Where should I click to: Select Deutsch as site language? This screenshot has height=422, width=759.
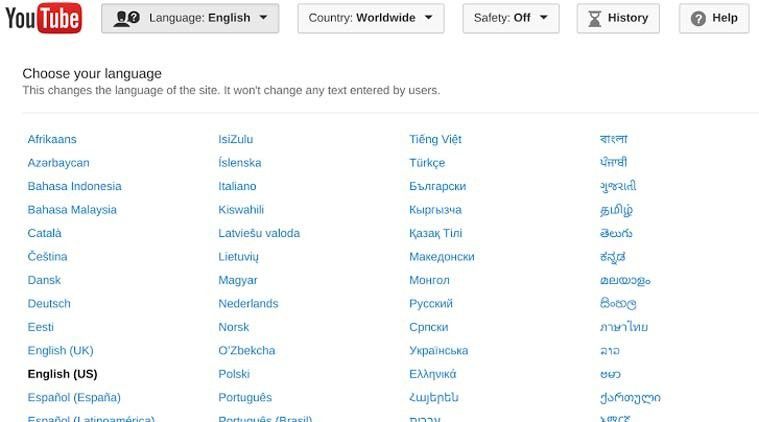49,303
